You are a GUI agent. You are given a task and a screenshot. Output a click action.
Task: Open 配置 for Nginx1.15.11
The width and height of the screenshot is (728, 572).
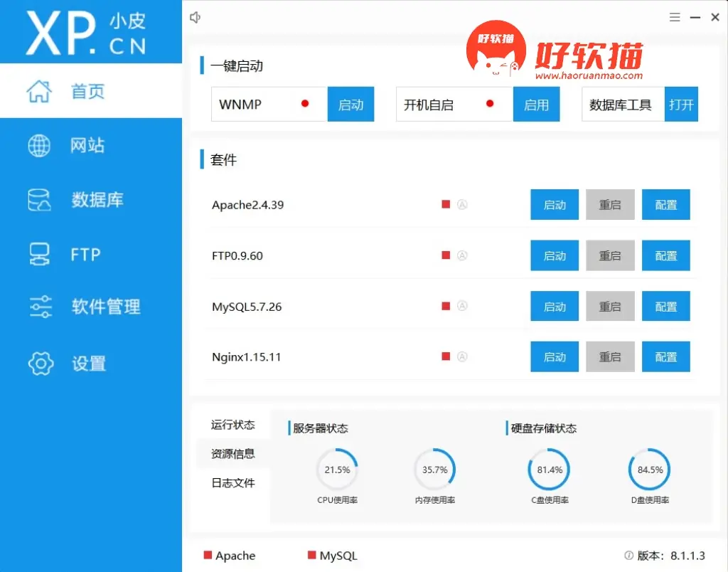665,357
